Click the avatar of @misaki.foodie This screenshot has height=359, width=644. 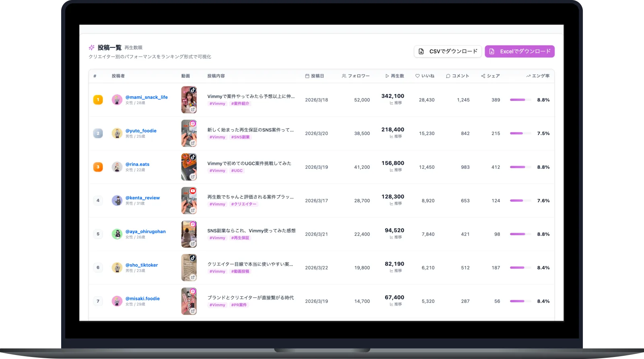coord(117,301)
